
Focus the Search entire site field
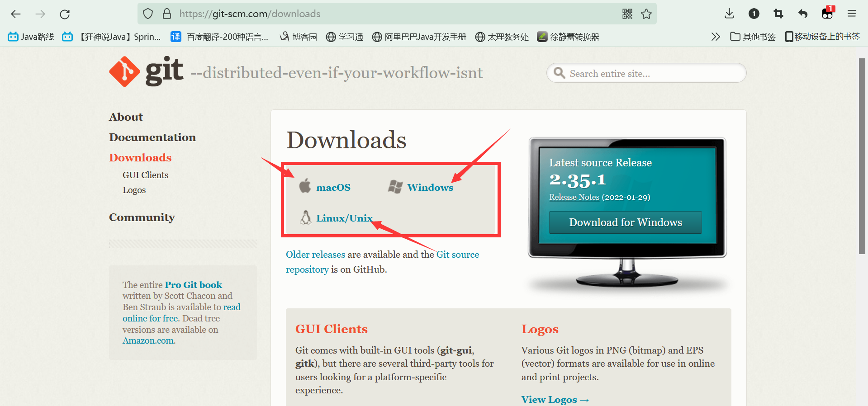click(x=646, y=73)
